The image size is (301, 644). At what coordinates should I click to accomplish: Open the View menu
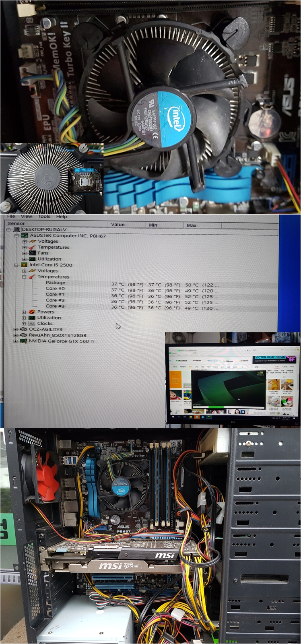pos(27,216)
